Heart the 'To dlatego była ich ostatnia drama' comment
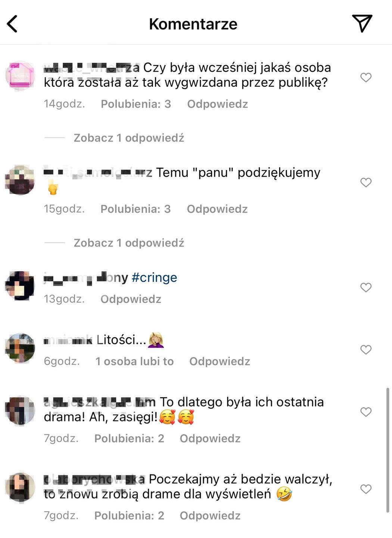 (x=366, y=412)
